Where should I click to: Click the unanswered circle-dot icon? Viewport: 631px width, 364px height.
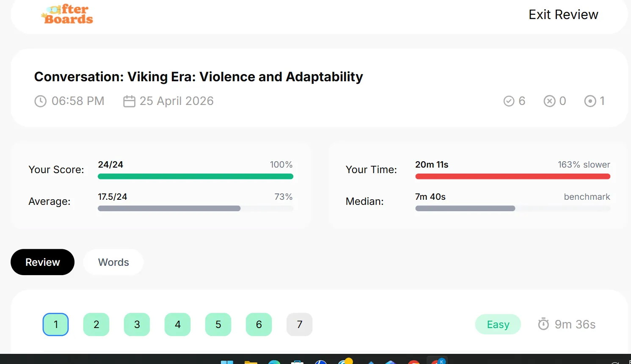click(590, 101)
